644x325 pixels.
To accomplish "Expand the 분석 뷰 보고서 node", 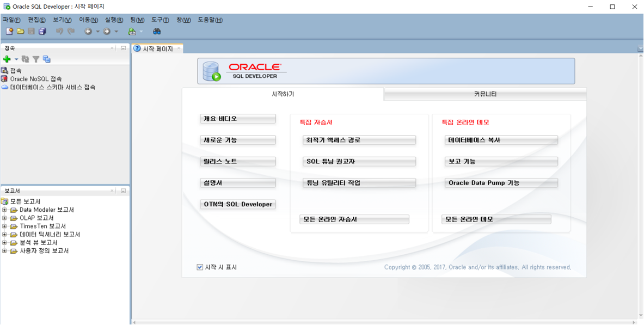I will click(x=4, y=242).
